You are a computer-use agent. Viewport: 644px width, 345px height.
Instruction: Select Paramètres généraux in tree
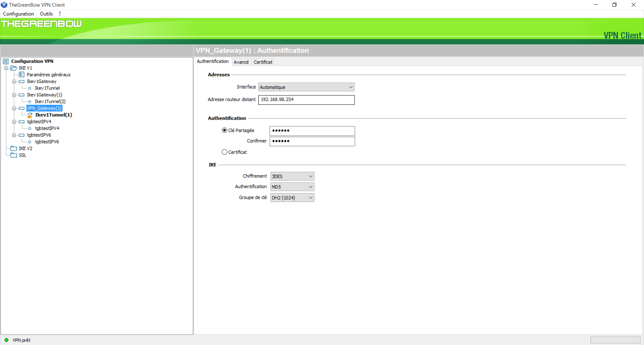(49, 75)
